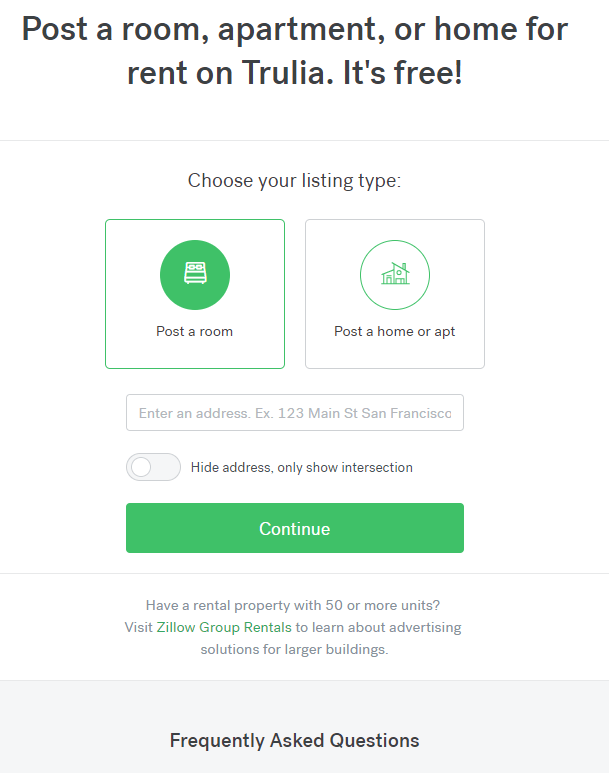Click the "rent on Trulia. It's free!" line
This screenshot has height=773, width=609.
tap(294, 73)
